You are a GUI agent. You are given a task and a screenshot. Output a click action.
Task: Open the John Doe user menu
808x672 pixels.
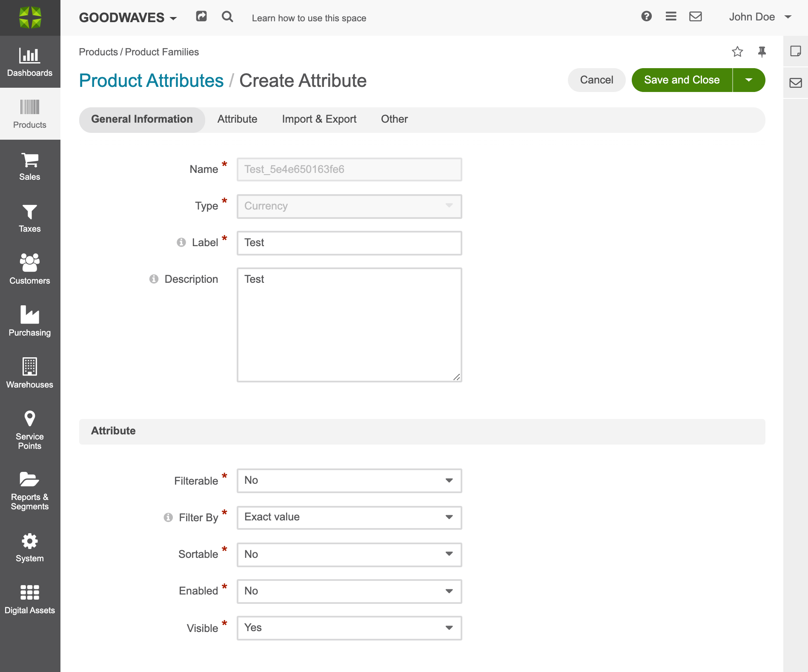(760, 17)
